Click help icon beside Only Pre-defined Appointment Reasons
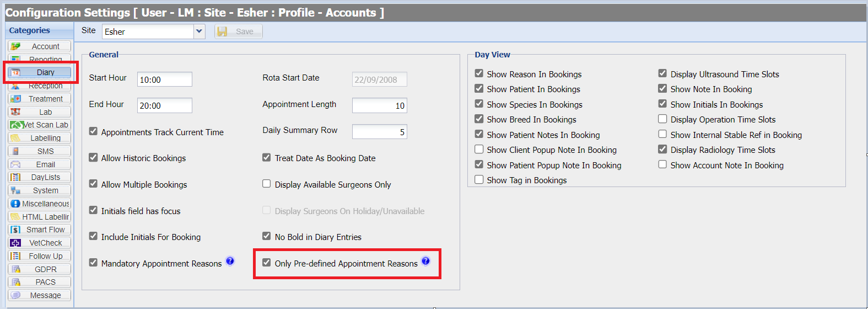This screenshot has width=868, height=309. pyautogui.click(x=425, y=261)
